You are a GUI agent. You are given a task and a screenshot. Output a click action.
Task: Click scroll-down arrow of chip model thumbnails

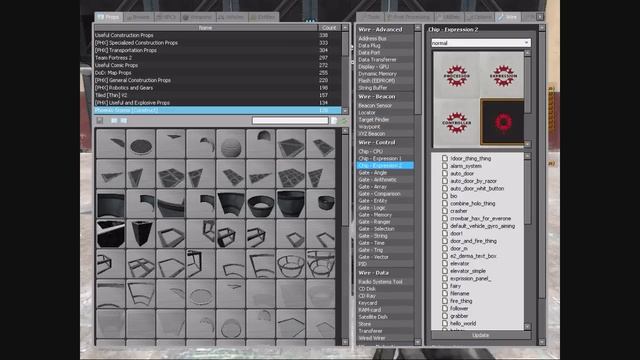click(x=527, y=144)
